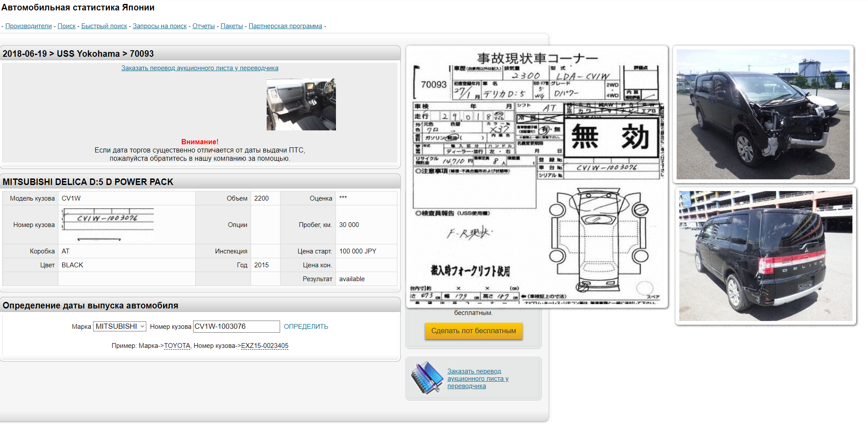Select the Оценка rating value ***
Screen dimensions: 868x428
point(343,198)
